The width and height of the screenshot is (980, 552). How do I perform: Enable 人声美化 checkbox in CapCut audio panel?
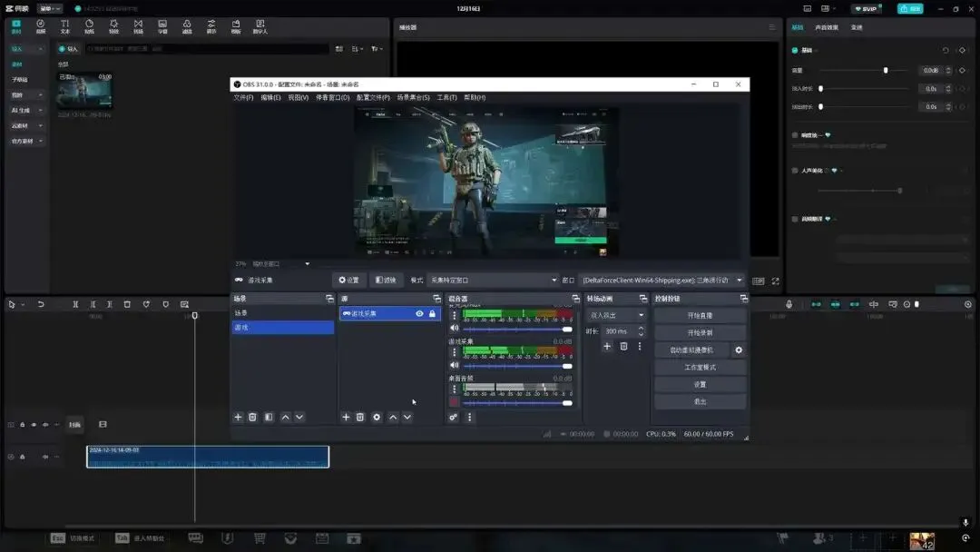tap(795, 171)
